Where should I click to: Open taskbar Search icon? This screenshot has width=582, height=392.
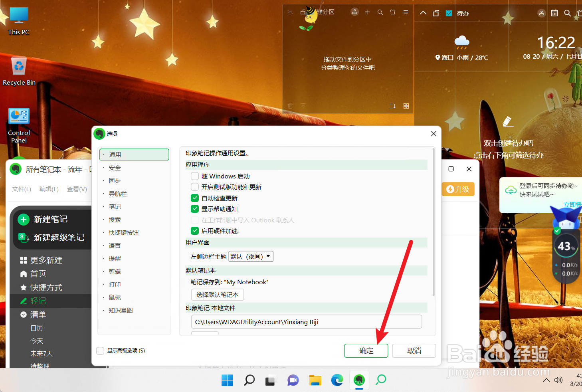[x=249, y=380]
